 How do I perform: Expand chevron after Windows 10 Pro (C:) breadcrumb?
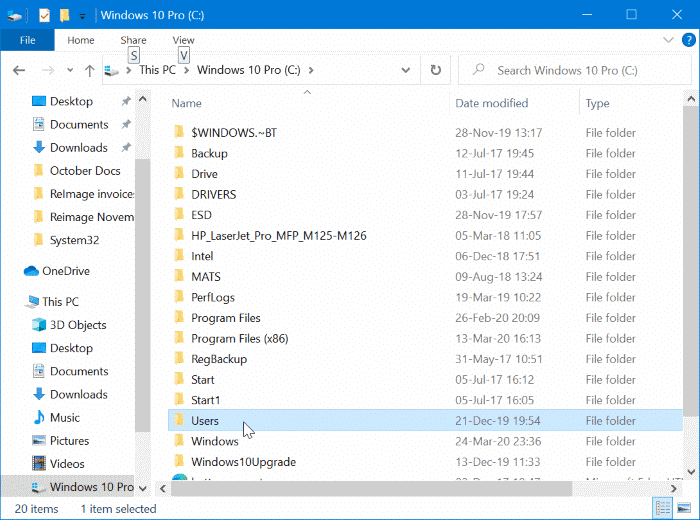pos(311,71)
